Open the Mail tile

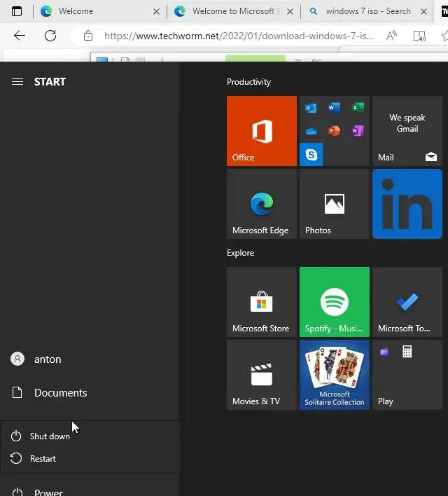click(x=407, y=131)
